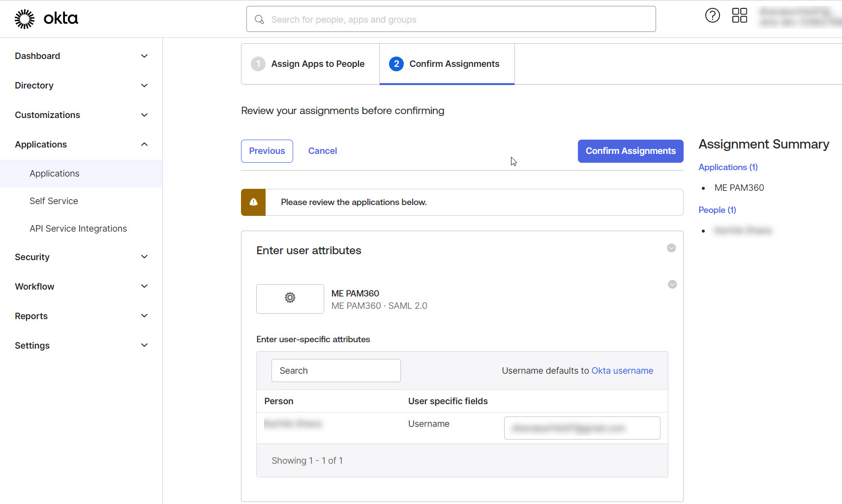Image resolution: width=842 pixels, height=504 pixels.
Task: Click the Okta logo icon
Action: tap(25, 19)
